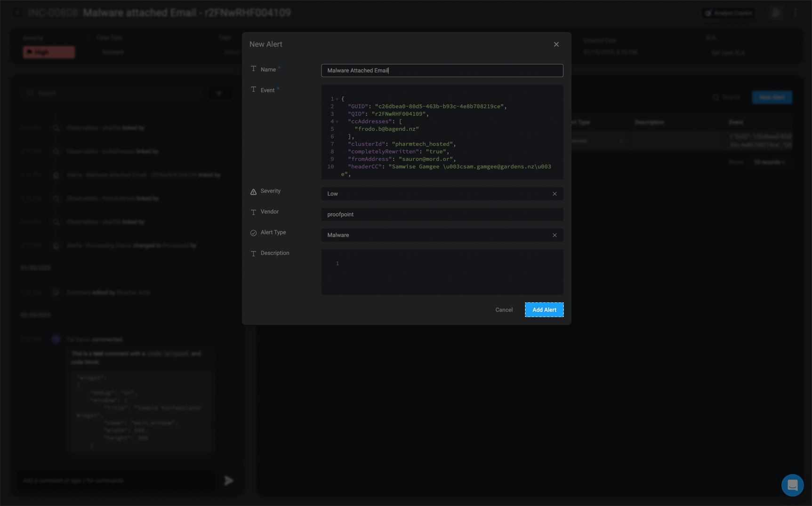Click the GUID line in Event editor
812x506 pixels.
[427, 106]
